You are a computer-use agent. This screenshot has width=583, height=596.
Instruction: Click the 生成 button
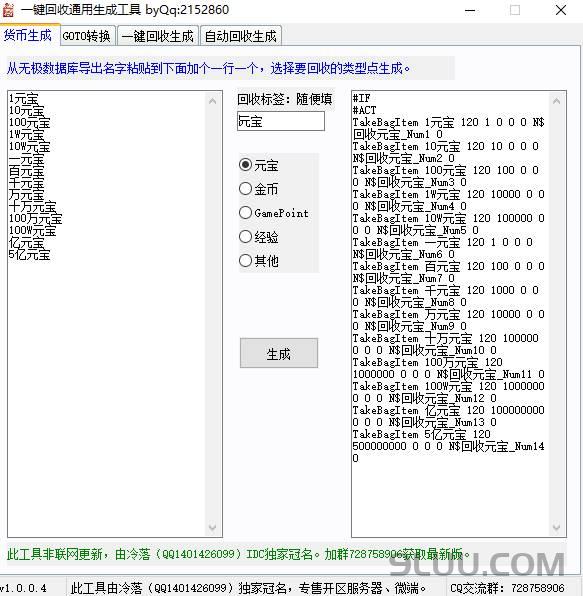click(279, 353)
